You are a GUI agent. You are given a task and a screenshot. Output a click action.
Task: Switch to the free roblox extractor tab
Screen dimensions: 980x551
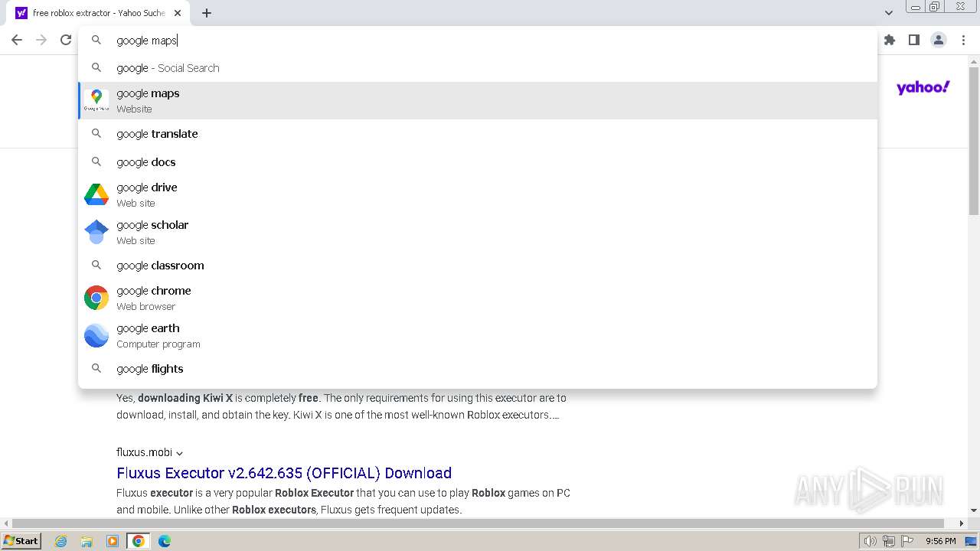point(98,13)
